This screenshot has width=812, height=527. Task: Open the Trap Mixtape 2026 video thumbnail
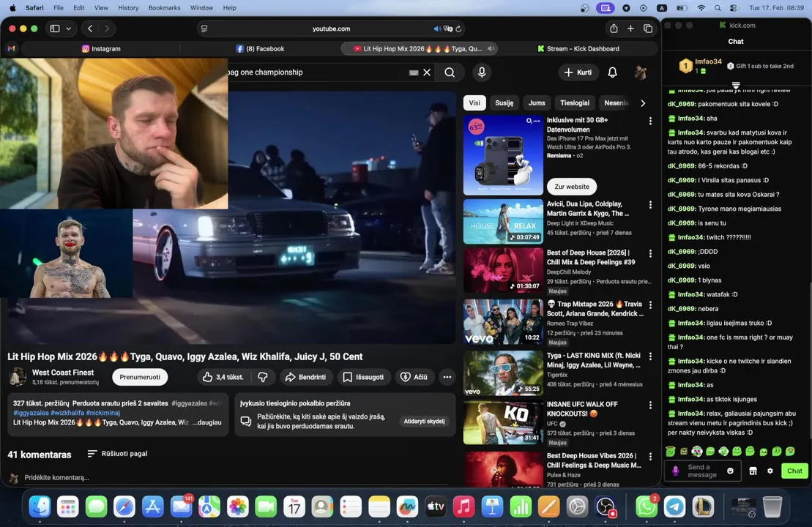pos(503,322)
